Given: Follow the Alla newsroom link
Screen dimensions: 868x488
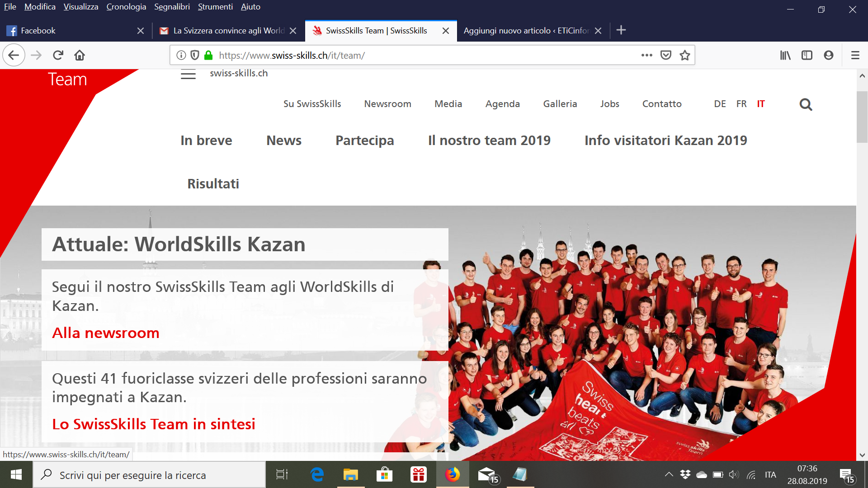Looking at the screenshot, I should (106, 333).
